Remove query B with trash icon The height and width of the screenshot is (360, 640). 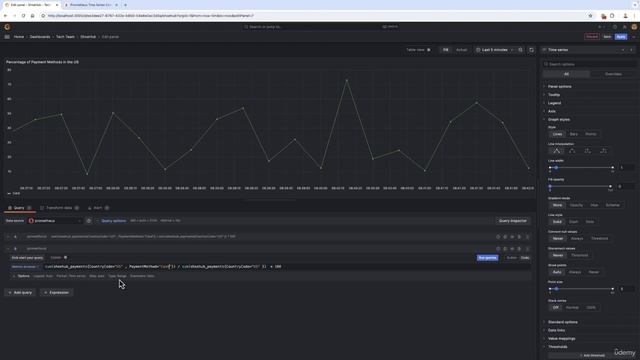click(x=519, y=249)
